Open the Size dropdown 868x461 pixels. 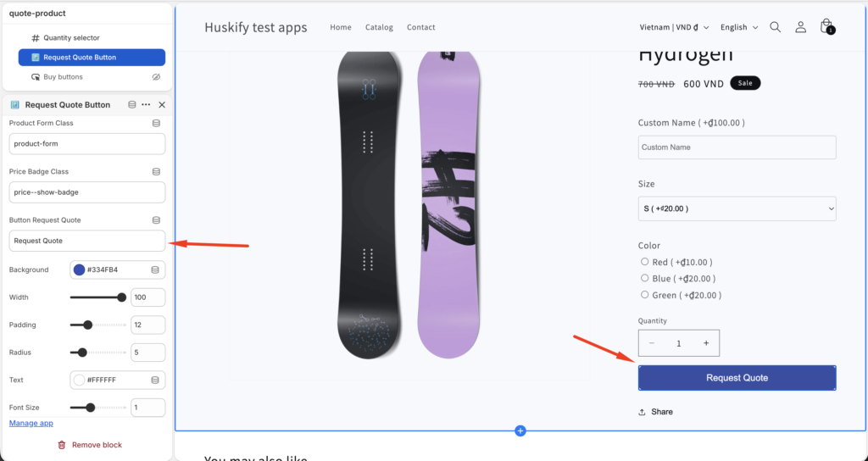(x=737, y=208)
